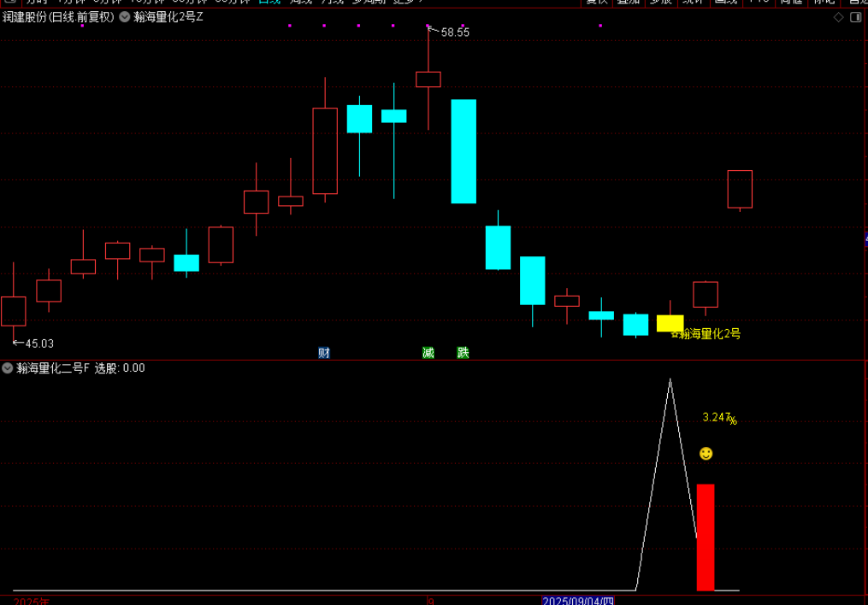The image size is (868, 605).
Task: Select the yellow signal candlestick
Action: pos(670,323)
